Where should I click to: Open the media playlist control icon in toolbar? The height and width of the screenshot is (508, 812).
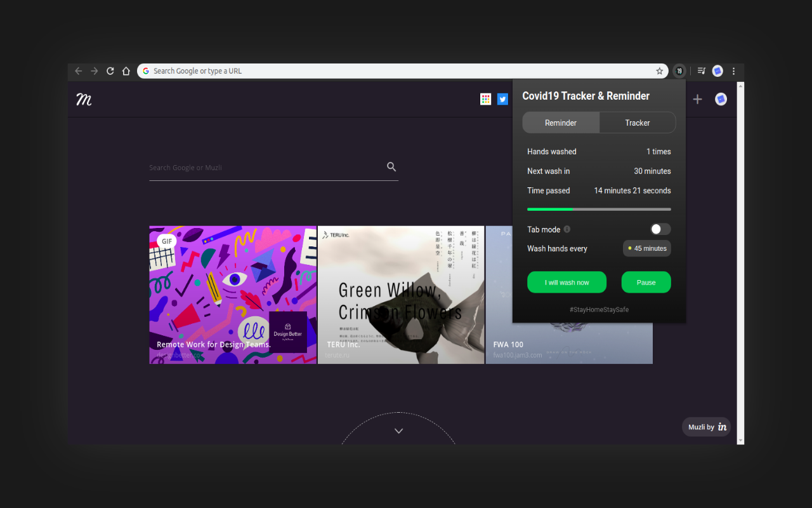coord(702,71)
